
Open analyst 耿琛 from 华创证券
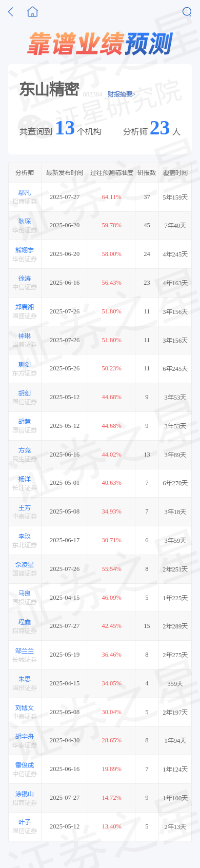25,221
